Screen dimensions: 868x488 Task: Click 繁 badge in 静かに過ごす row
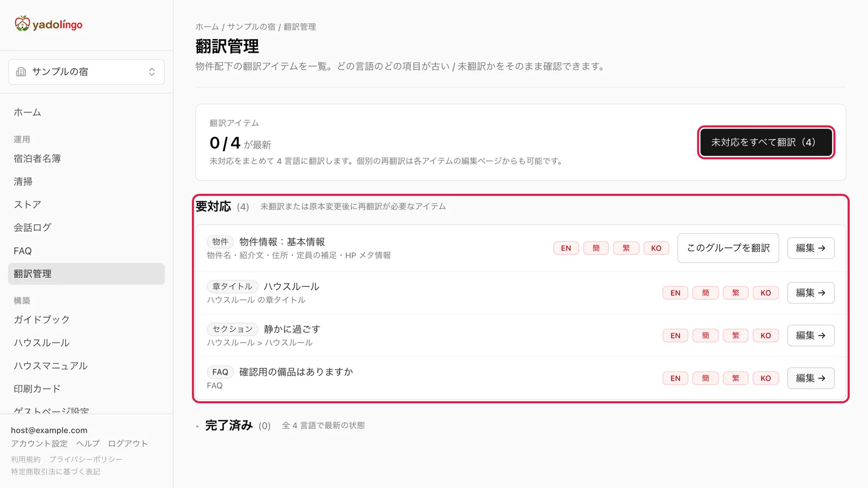pyautogui.click(x=736, y=336)
